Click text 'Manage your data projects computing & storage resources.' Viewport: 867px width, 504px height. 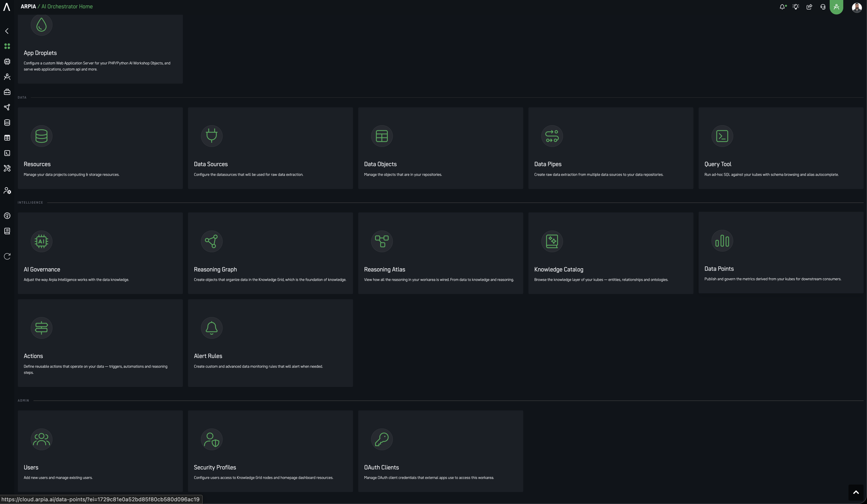point(72,174)
